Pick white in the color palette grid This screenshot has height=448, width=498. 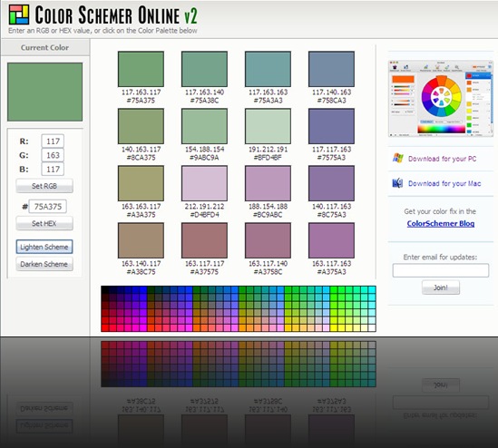pyautogui.click(x=372, y=328)
